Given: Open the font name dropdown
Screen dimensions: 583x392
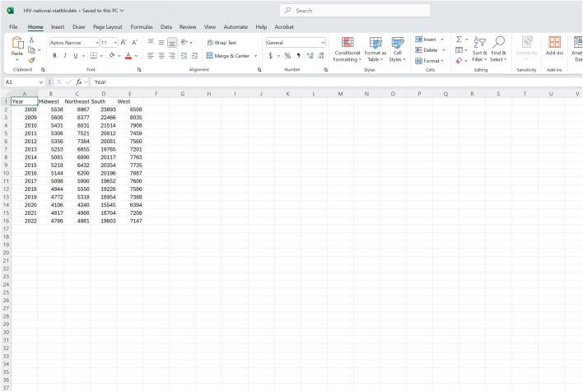Looking at the screenshot, I should [96, 42].
